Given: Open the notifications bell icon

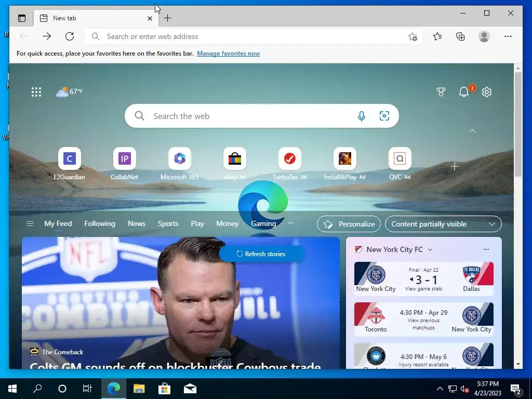Looking at the screenshot, I should click(464, 91).
